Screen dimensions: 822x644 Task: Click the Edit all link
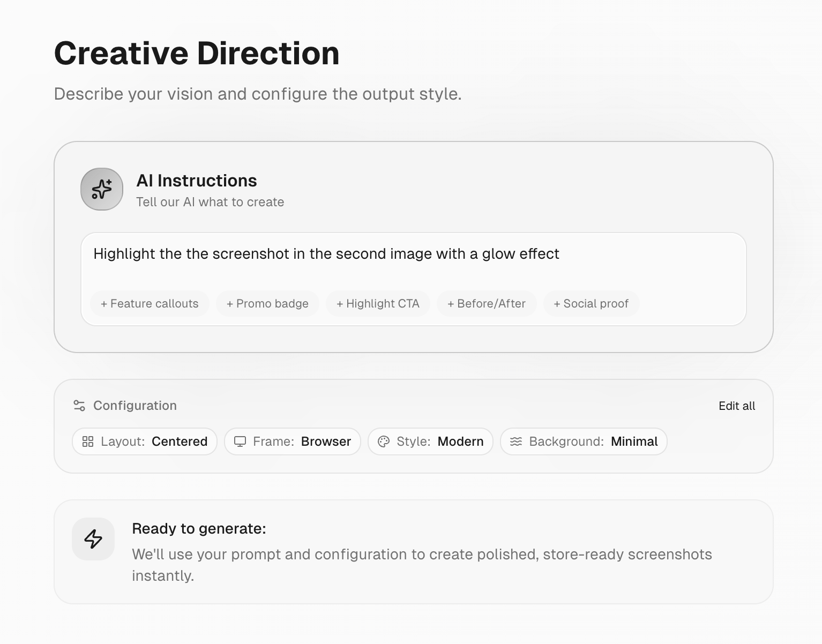click(x=736, y=406)
